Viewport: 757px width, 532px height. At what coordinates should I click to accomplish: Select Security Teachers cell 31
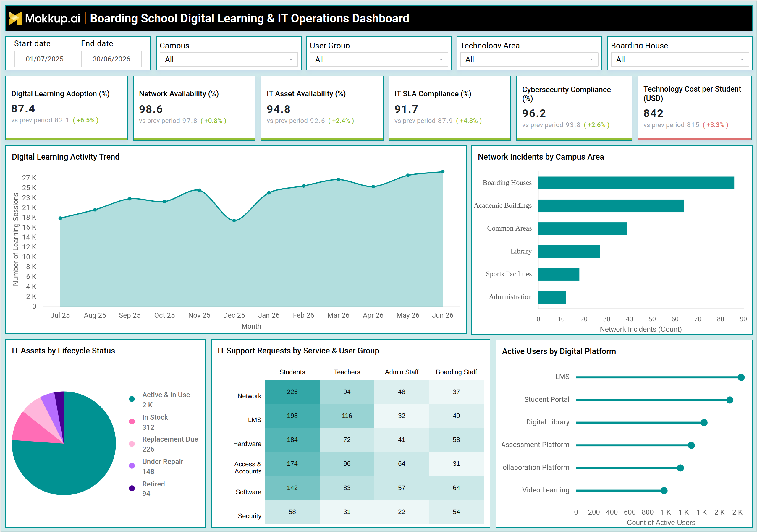[347, 512]
